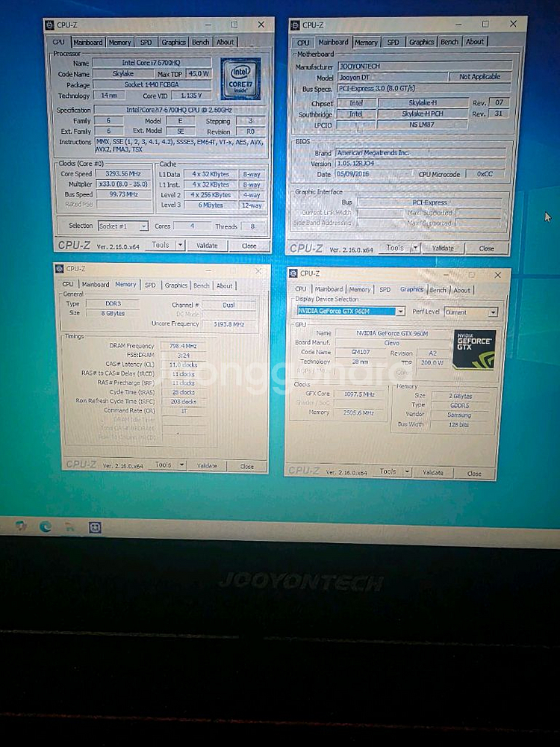Open SPD tab in Mainboard window
The width and height of the screenshot is (560, 747).
(x=393, y=42)
